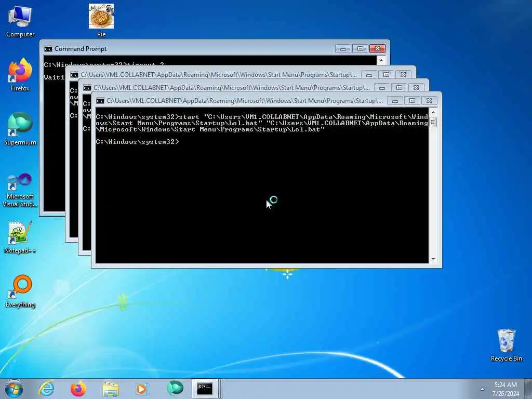Select the Command Prompt taskbar button
This screenshot has height=399, width=532.
[205, 389]
